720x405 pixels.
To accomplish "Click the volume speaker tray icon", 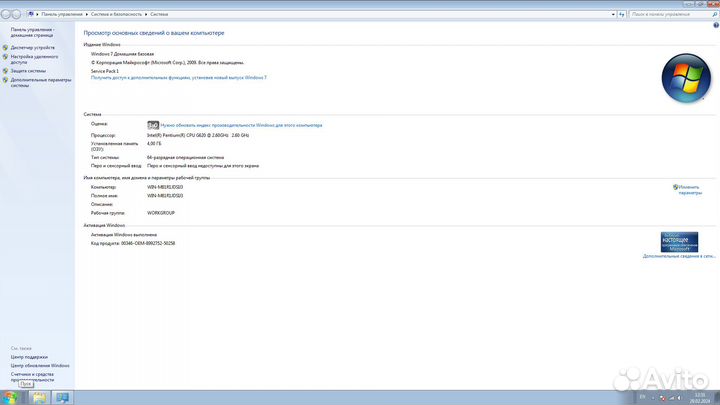I will 679,398.
